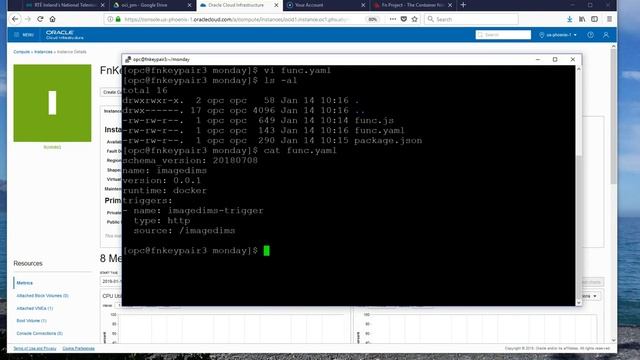The height and width of the screenshot is (360, 640).
Task: Expand the us-phoenix-1 region dropdown
Action: click(x=558, y=35)
